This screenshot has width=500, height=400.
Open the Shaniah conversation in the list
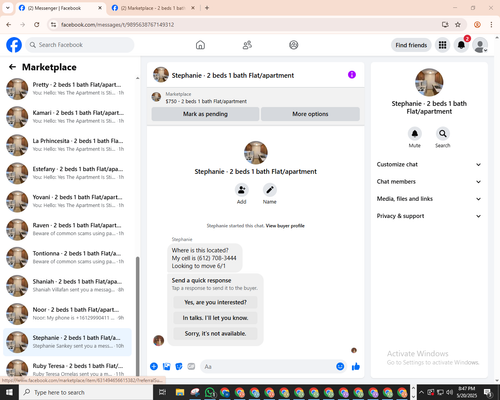68,286
